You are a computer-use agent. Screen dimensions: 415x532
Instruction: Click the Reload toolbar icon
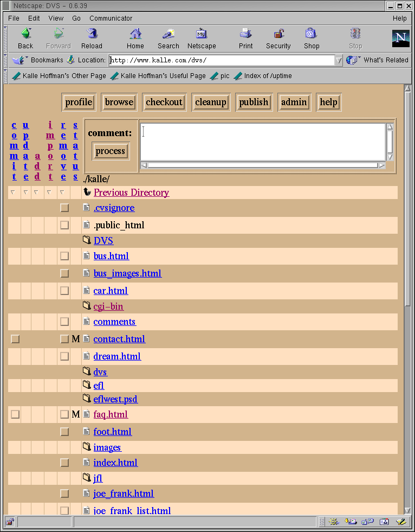[x=92, y=34]
